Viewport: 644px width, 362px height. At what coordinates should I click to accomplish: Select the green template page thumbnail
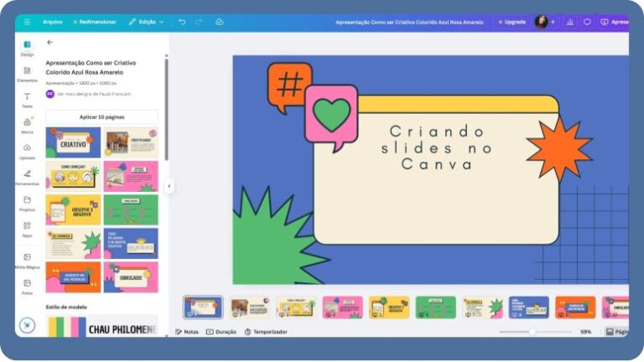click(x=131, y=209)
